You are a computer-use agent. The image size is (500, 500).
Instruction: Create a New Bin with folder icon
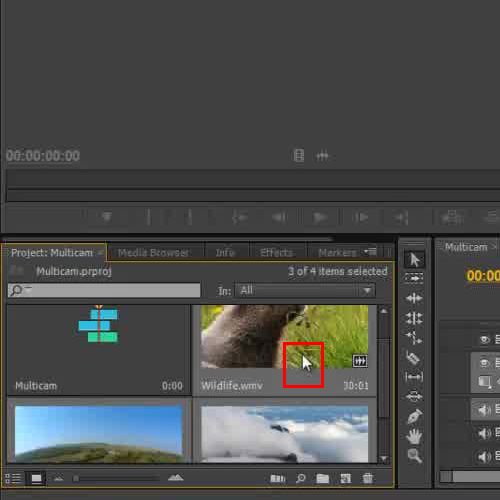tap(322, 478)
